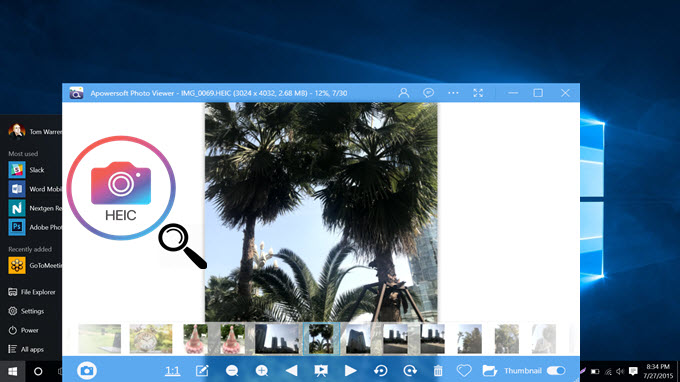Open folder icon in bottom toolbar
The width and height of the screenshot is (680, 382).
click(490, 371)
